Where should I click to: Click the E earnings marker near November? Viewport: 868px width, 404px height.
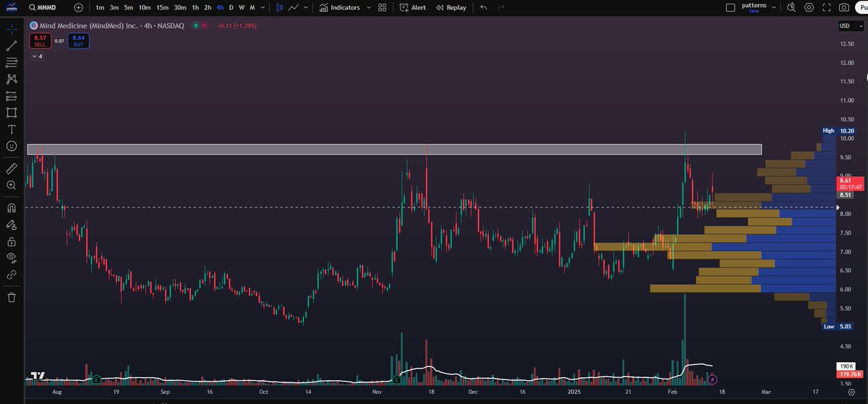(x=396, y=379)
